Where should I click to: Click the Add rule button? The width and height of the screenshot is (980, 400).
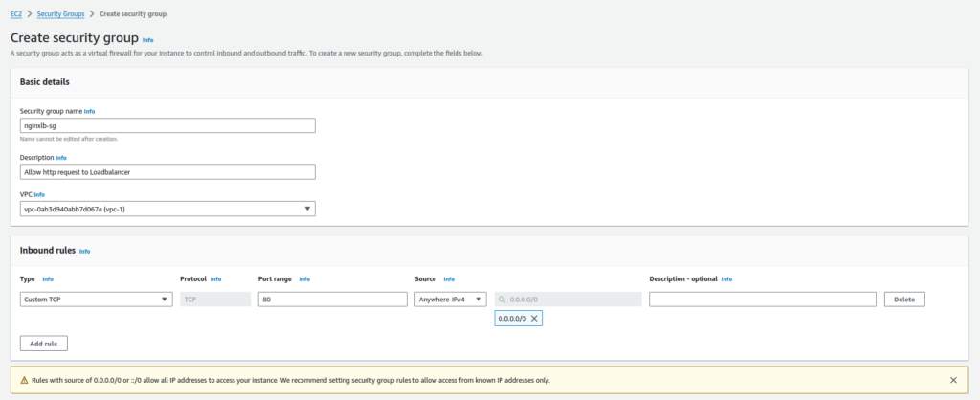tap(44, 343)
